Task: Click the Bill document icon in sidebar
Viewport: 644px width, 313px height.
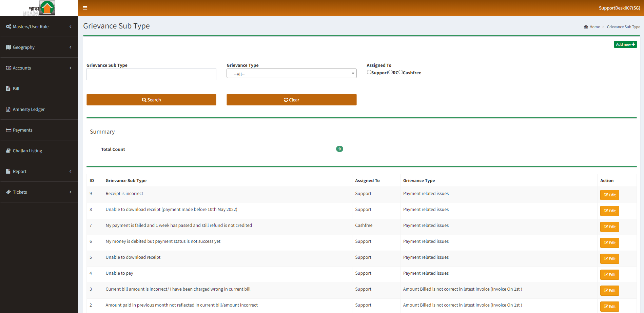Action: (8, 89)
